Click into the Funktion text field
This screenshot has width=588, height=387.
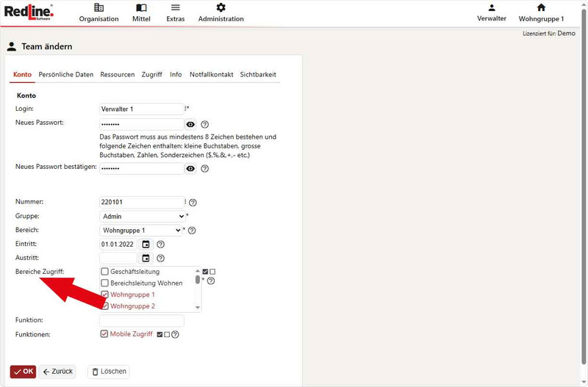141,320
